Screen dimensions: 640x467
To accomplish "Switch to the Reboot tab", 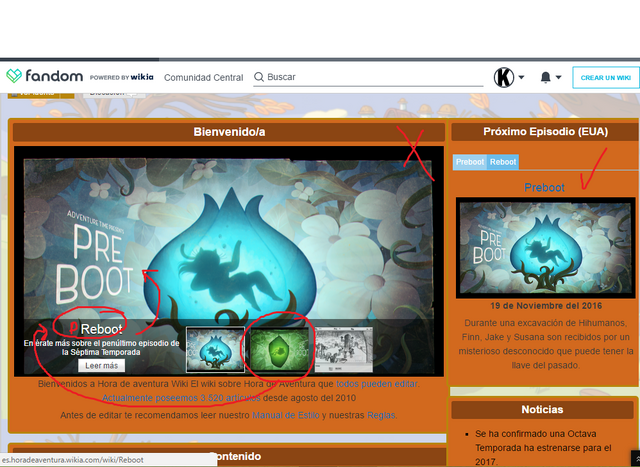I will 503,162.
